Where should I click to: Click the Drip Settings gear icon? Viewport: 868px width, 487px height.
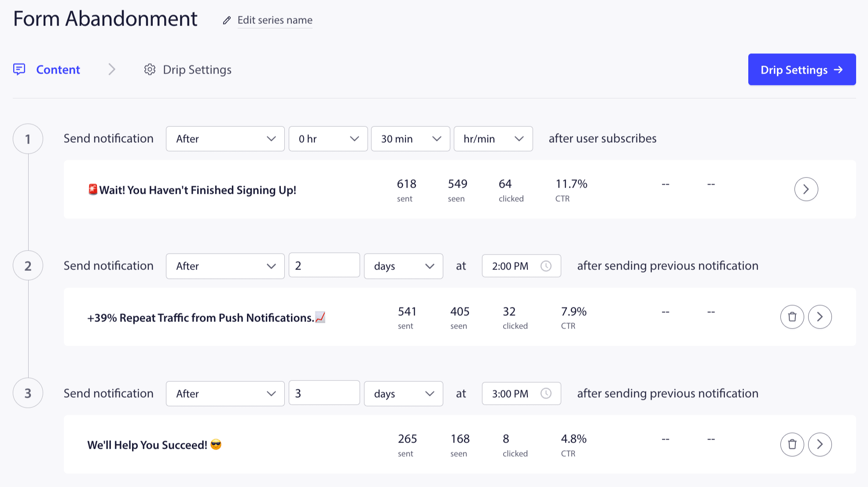click(x=150, y=70)
